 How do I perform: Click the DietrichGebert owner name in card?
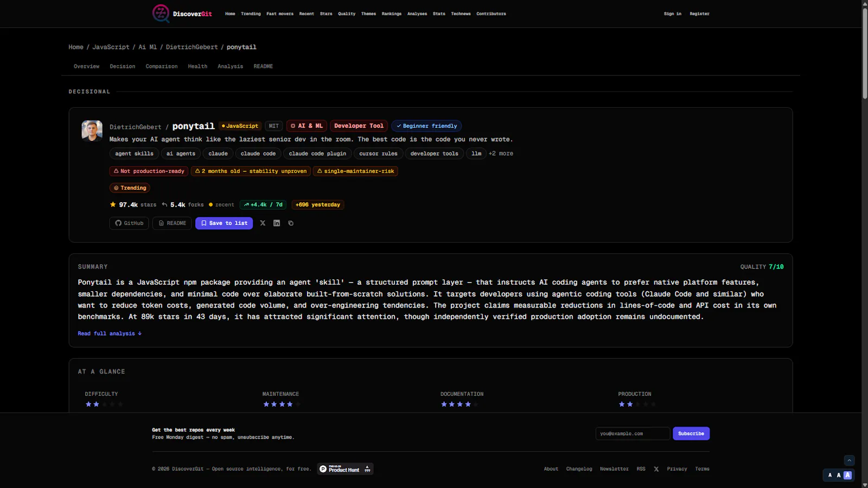tap(136, 127)
